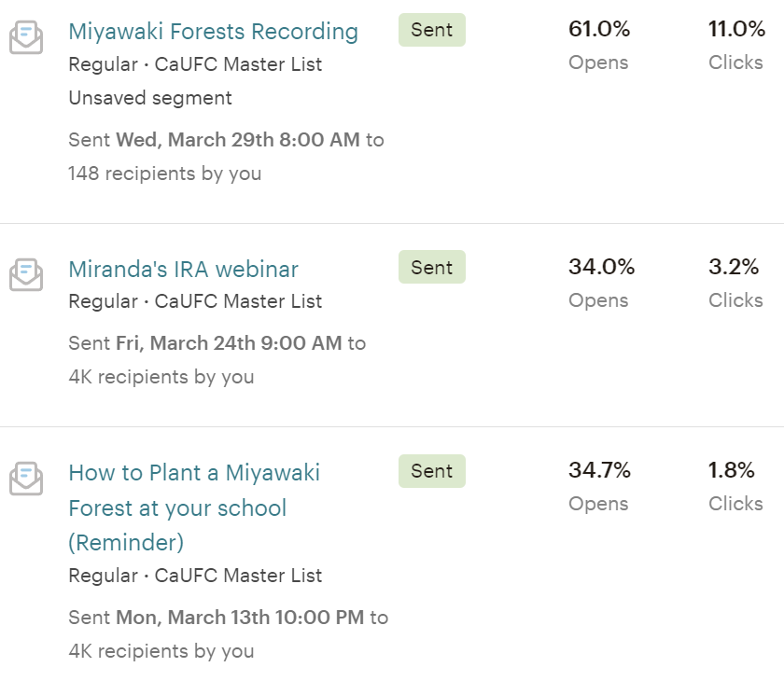This screenshot has height=681, width=784.
Task: Click the Unsaved segment text
Action: (150, 99)
